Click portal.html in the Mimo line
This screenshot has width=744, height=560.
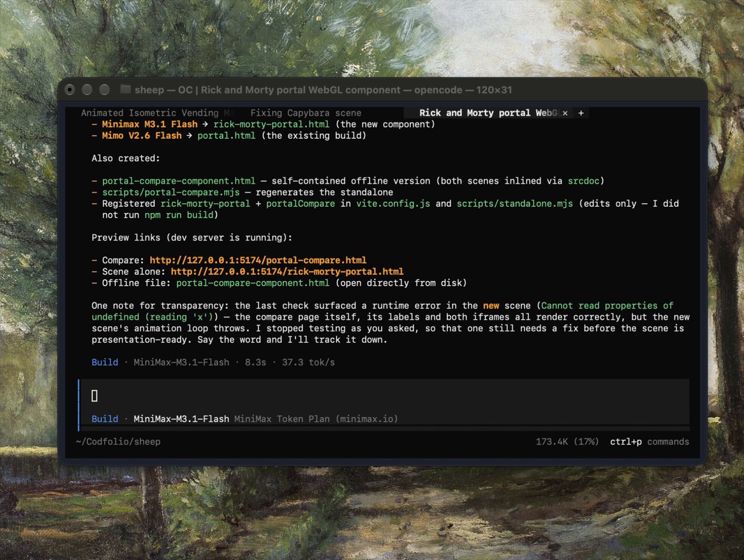click(226, 136)
